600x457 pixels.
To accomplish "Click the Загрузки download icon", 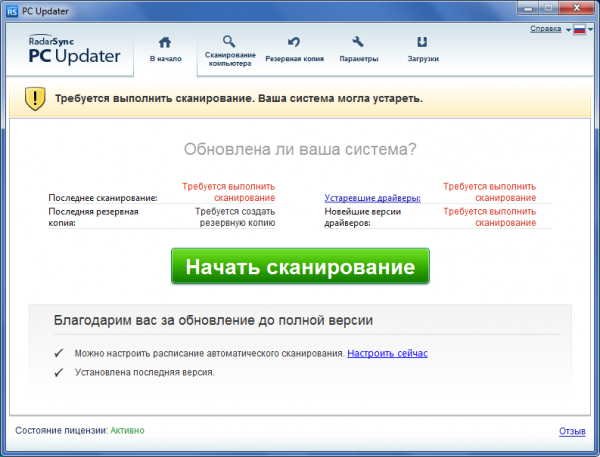I will (x=422, y=41).
